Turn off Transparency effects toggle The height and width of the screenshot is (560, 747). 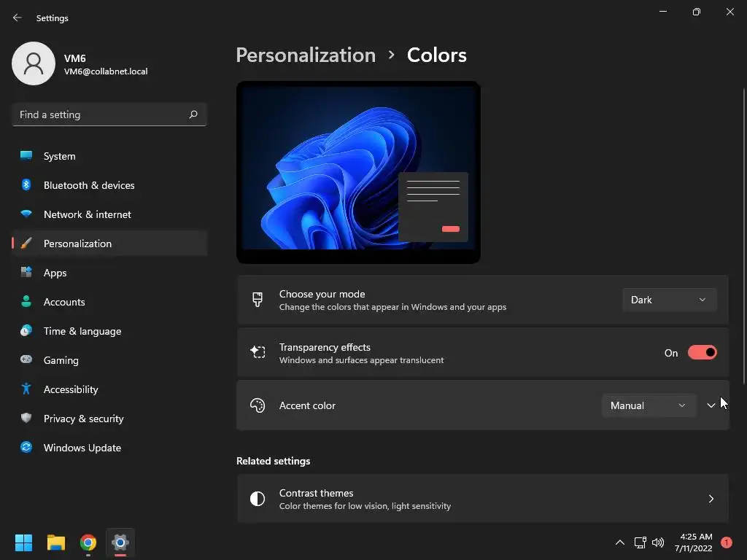703,352
